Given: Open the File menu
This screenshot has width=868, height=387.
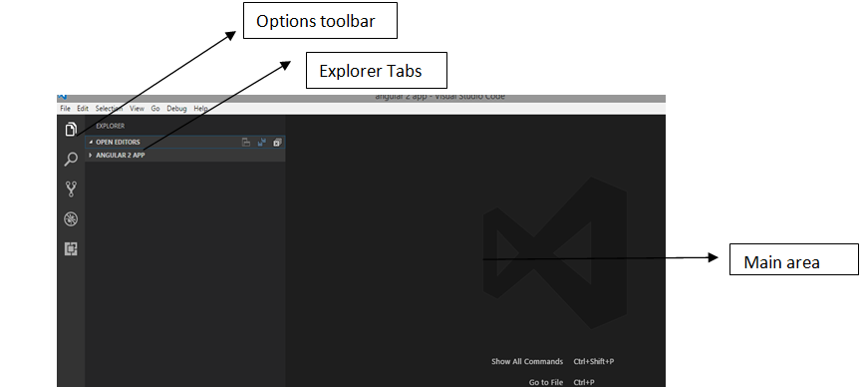Looking at the screenshot, I should tap(66, 109).
